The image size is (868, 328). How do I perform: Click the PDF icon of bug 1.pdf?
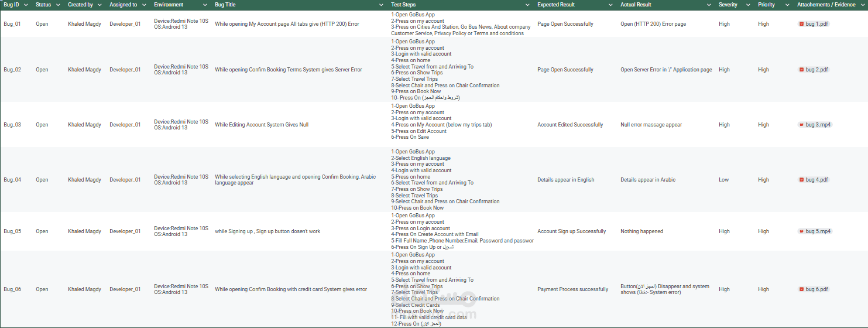pos(801,24)
